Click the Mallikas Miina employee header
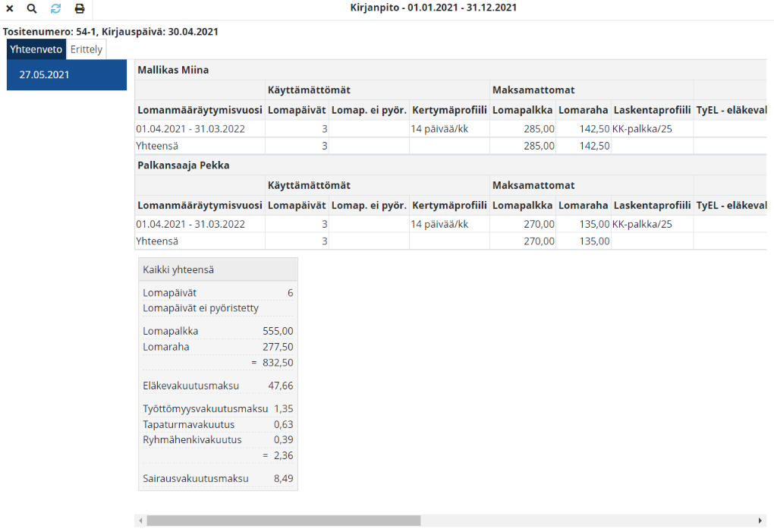The image size is (774, 532). pos(173,70)
